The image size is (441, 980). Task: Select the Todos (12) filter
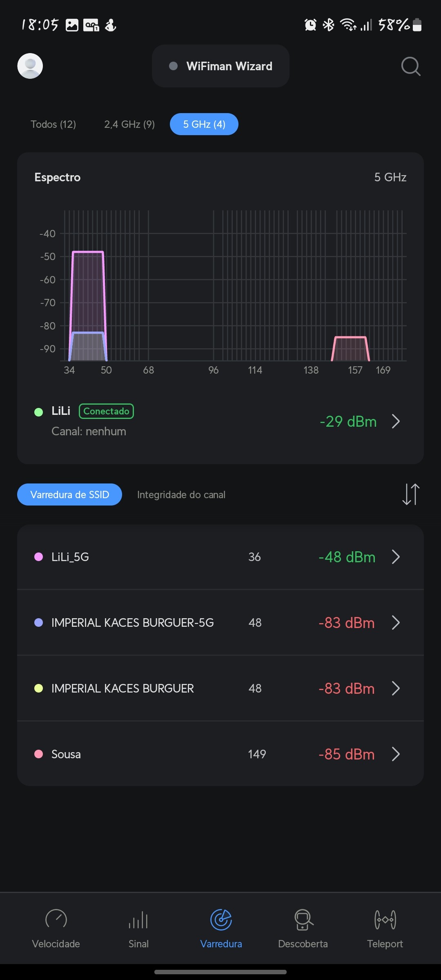(53, 124)
